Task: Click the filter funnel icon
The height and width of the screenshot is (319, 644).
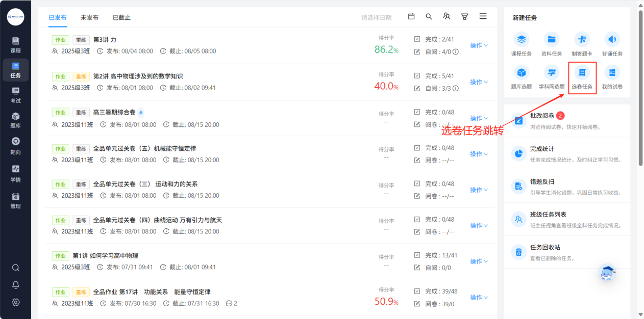Action: [465, 16]
